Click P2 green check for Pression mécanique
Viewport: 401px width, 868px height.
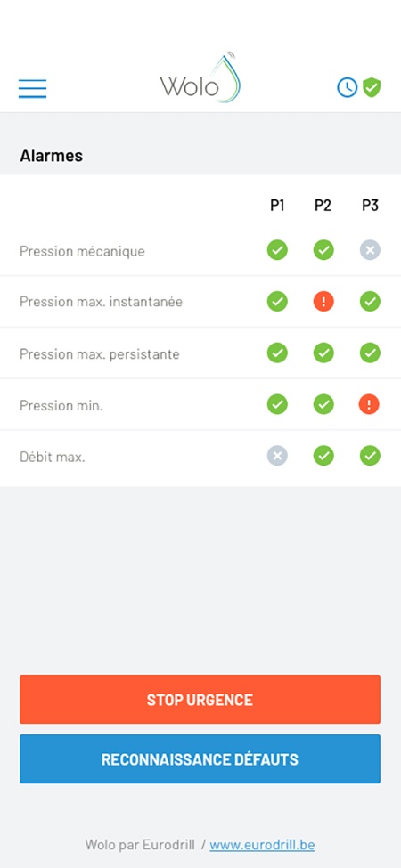323,250
